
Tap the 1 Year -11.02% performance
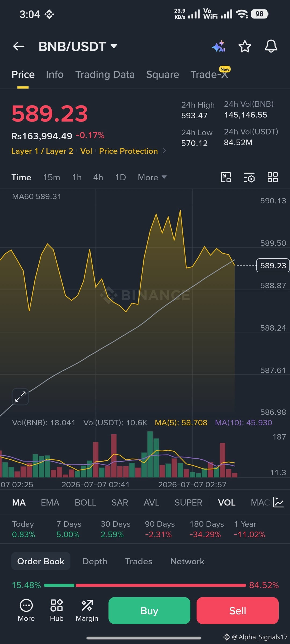tap(249, 529)
